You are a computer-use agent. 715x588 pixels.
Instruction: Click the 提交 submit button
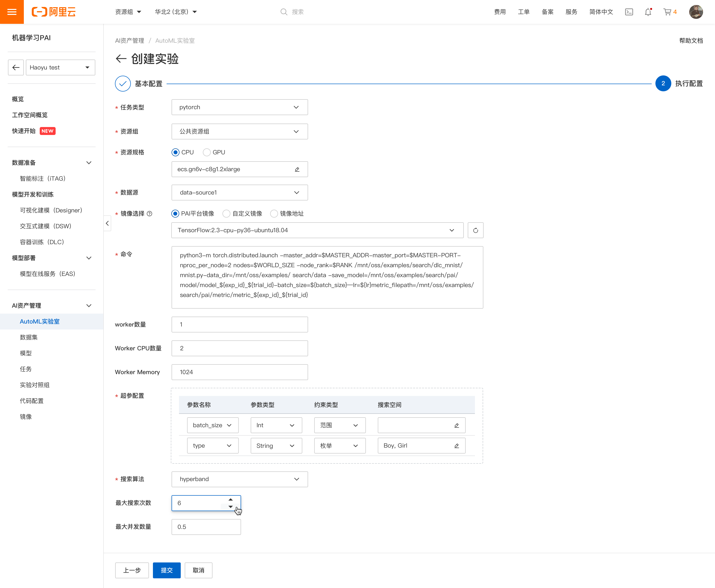pyautogui.click(x=167, y=570)
